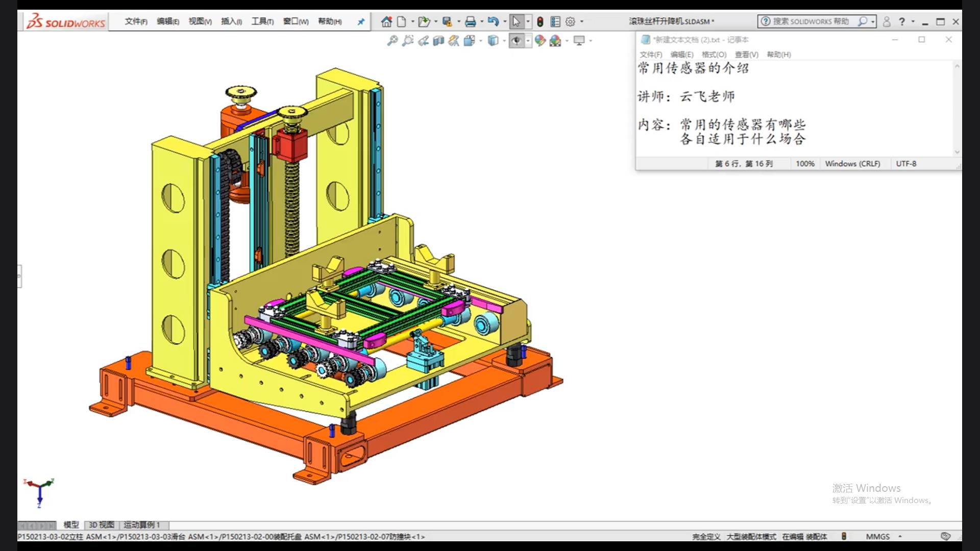This screenshot has height=551, width=980.
Task: Pin the menu bar with the pushpin icon
Action: point(361,21)
